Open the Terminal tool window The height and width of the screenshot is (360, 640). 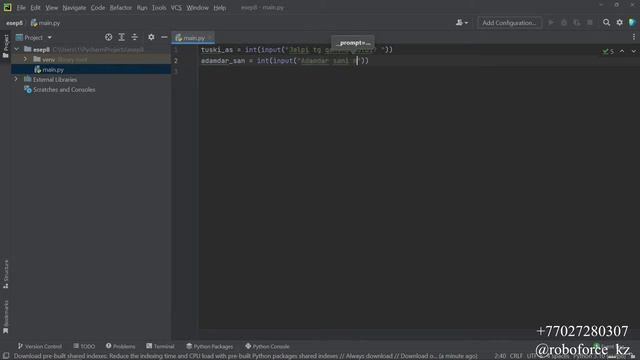coord(160,346)
